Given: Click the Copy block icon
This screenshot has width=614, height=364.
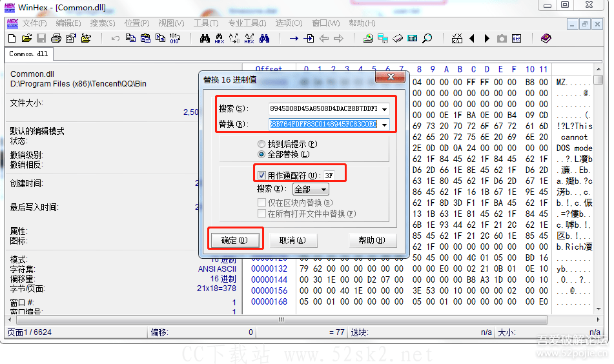Looking at the screenshot, I should (130, 38).
